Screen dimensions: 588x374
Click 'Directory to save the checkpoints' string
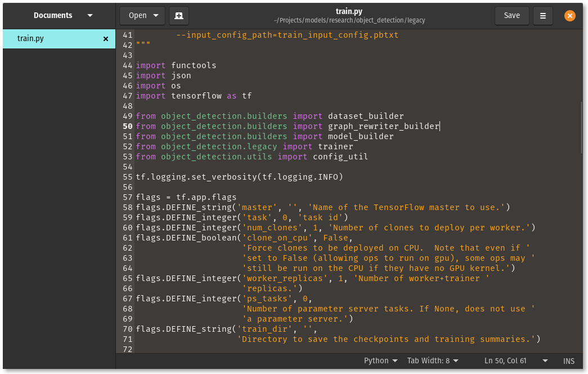click(386, 339)
